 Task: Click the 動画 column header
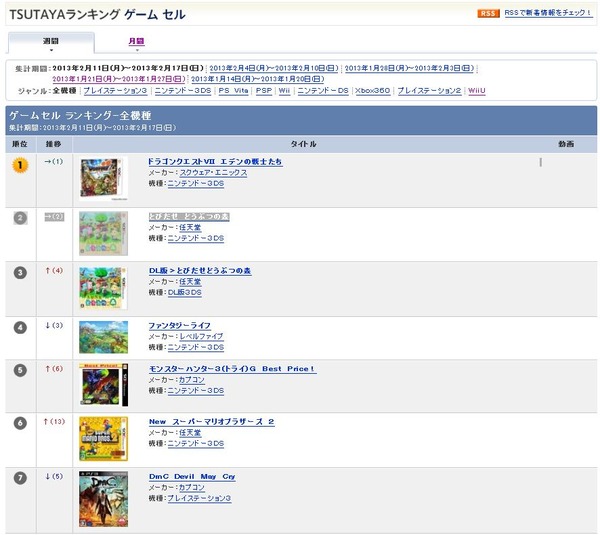[x=566, y=144]
